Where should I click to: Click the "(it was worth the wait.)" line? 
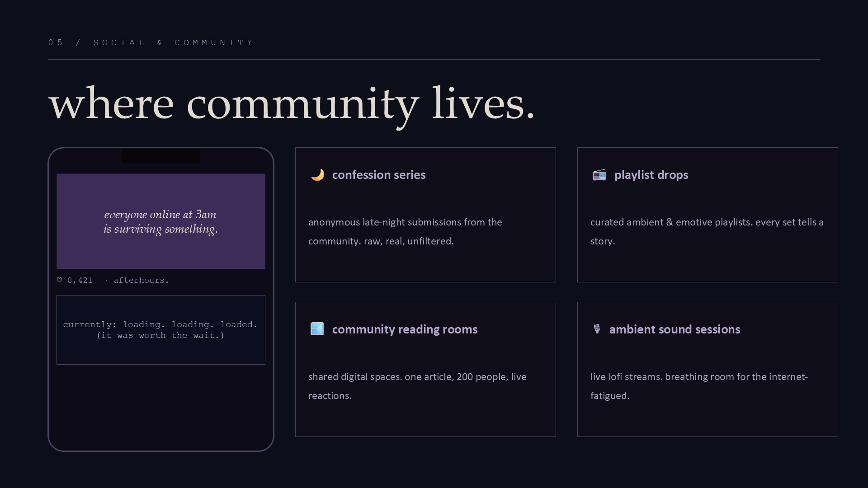[160, 335]
